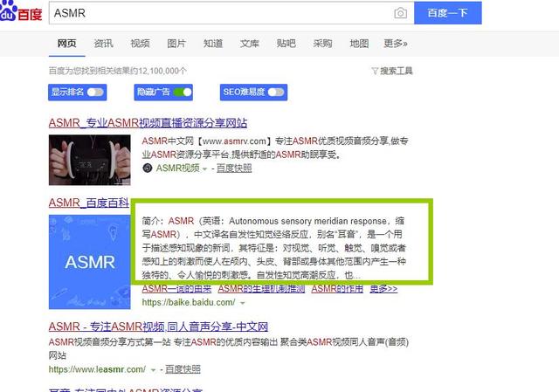Open the 图片 tab
The height and width of the screenshot is (392, 559).
176,44
